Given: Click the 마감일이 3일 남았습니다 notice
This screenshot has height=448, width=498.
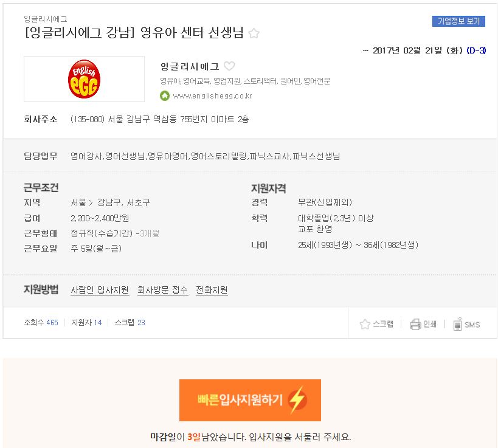Looking at the screenshot, I should 251,437.
